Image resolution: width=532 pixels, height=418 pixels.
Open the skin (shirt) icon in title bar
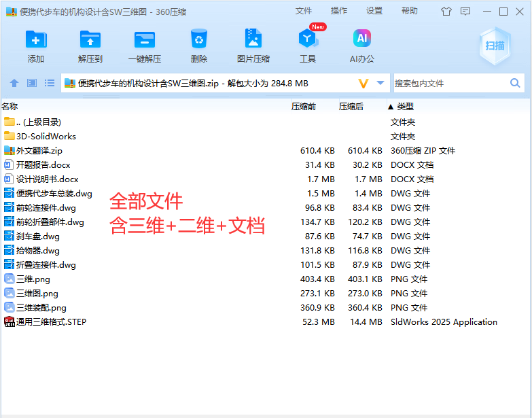coord(446,12)
